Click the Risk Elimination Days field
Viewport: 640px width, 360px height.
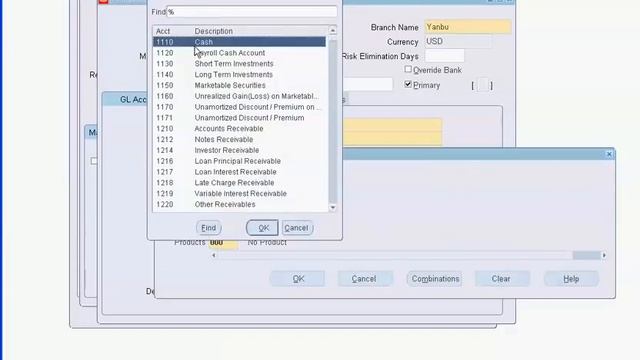coord(444,56)
